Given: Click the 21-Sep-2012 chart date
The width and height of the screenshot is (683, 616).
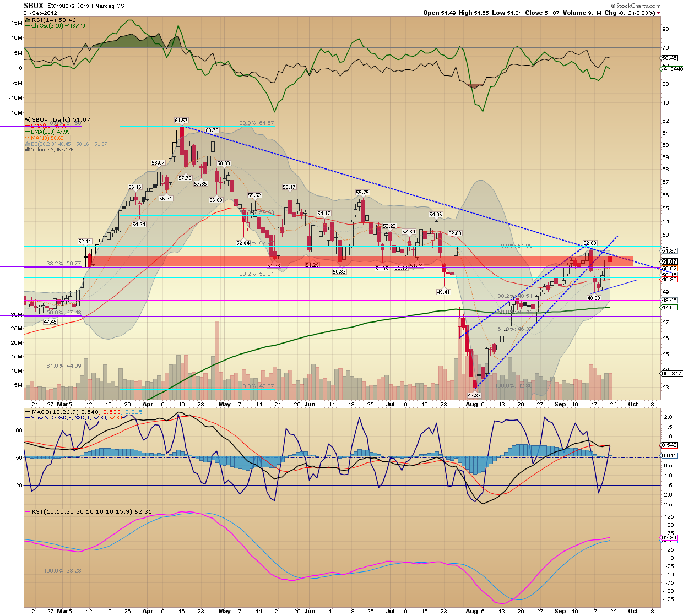Looking at the screenshot, I should [x=39, y=13].
